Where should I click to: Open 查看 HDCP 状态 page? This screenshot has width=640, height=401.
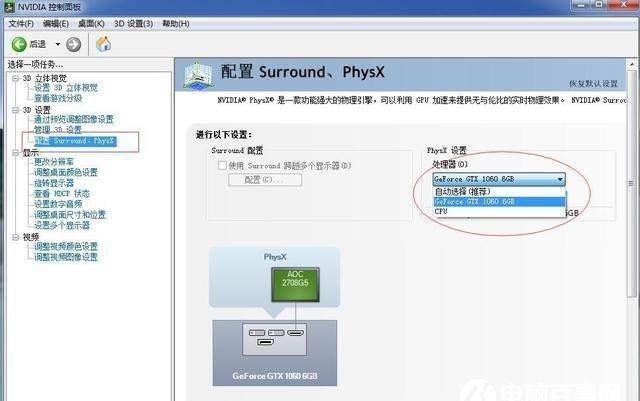point(62,194)
